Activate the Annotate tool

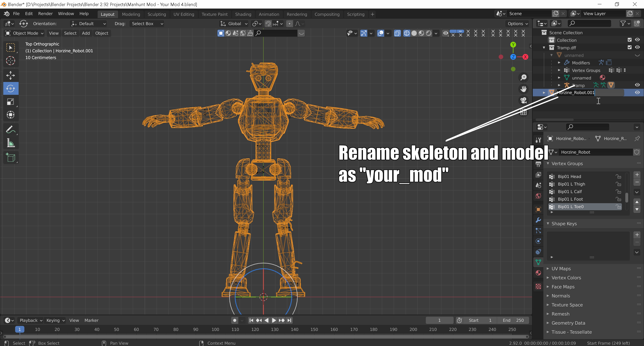pos(11,130)
